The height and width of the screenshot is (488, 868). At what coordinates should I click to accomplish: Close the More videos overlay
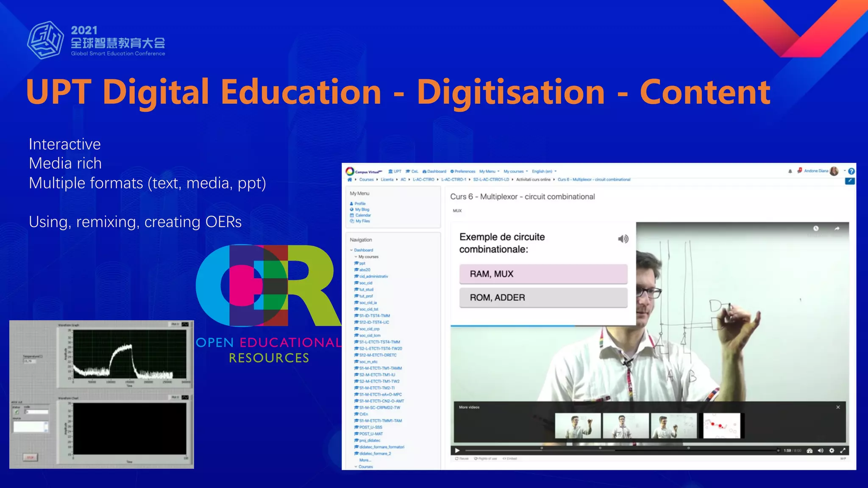pos(838,407)
